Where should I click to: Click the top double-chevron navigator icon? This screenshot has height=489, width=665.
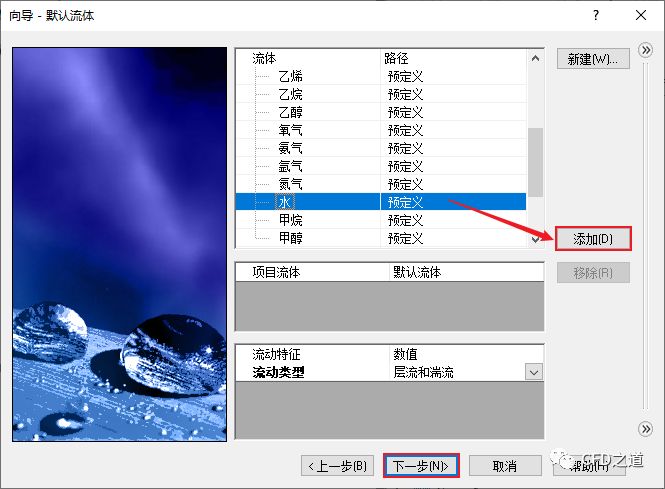click(645, 50)
